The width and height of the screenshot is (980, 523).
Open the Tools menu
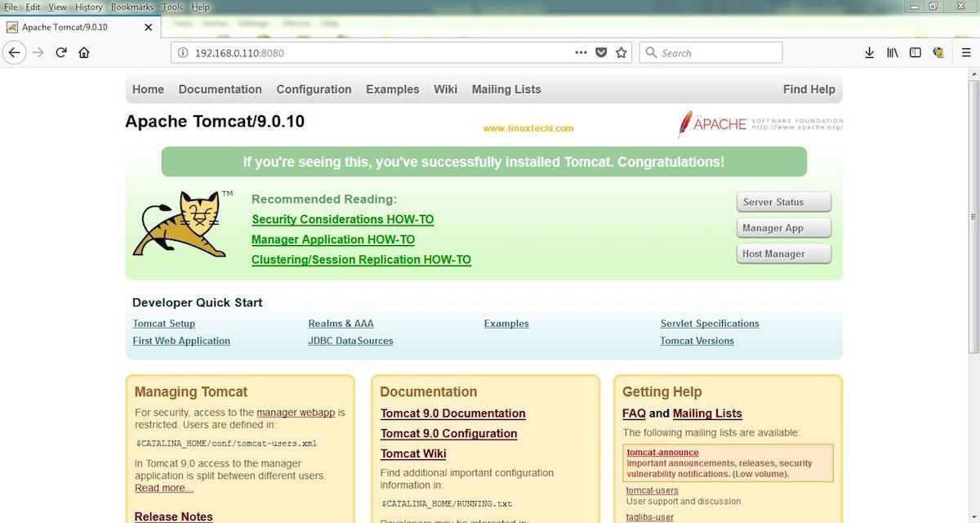tap(172, 7)
